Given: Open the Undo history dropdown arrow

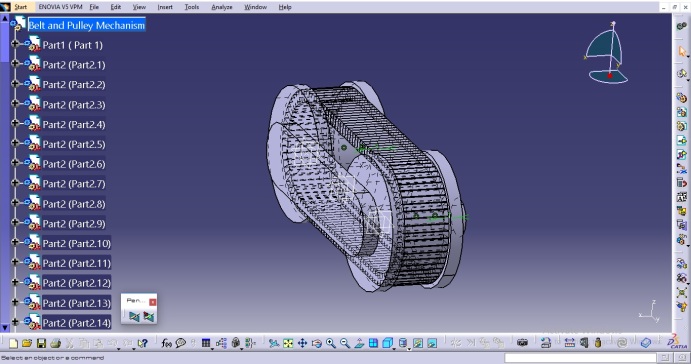Looking at the screenshot, I should coord(119,349).
